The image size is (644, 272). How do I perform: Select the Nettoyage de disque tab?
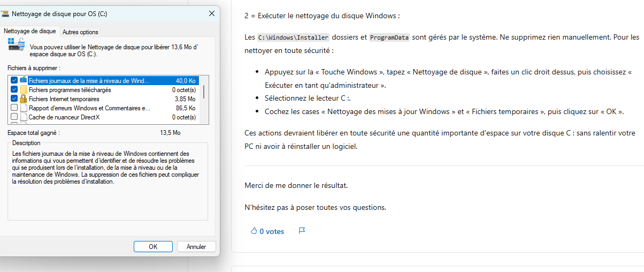[29, 31]
